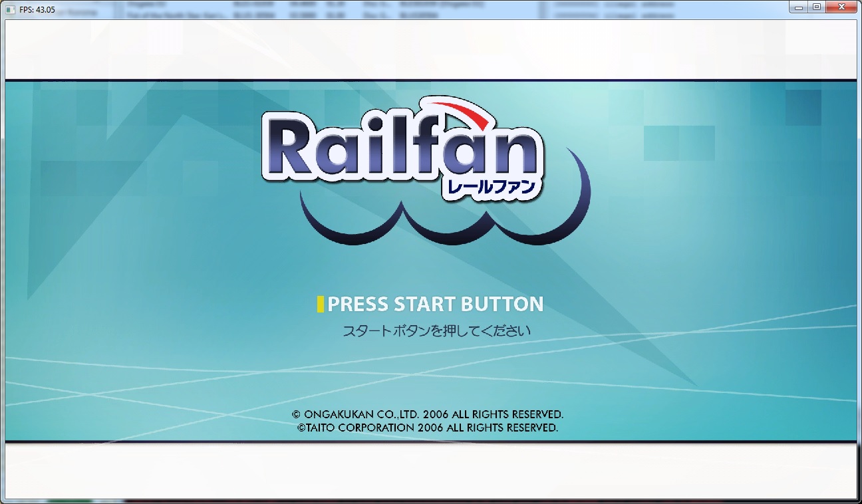This screenshot has height=504, width=862.
Task: Click the レールファン katakana subtitle
Action: [492, 187]
